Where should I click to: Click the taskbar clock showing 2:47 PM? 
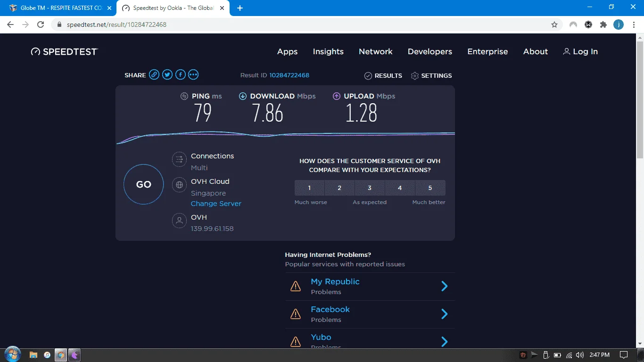tap(600, 355)
